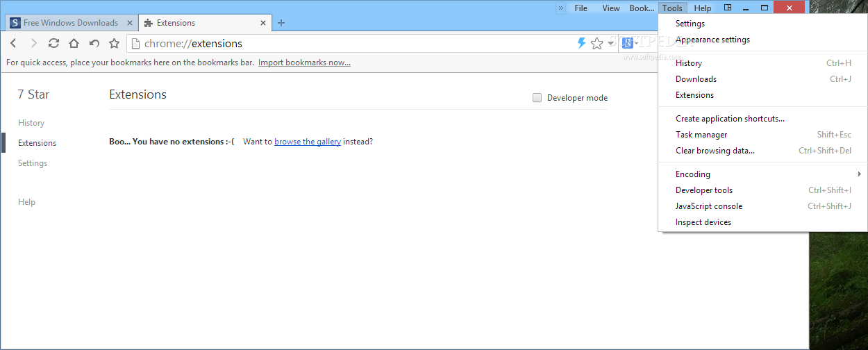Viewport: 868px width, 350px height.
Task: Minimize the browser window
Action: [746, 8]
